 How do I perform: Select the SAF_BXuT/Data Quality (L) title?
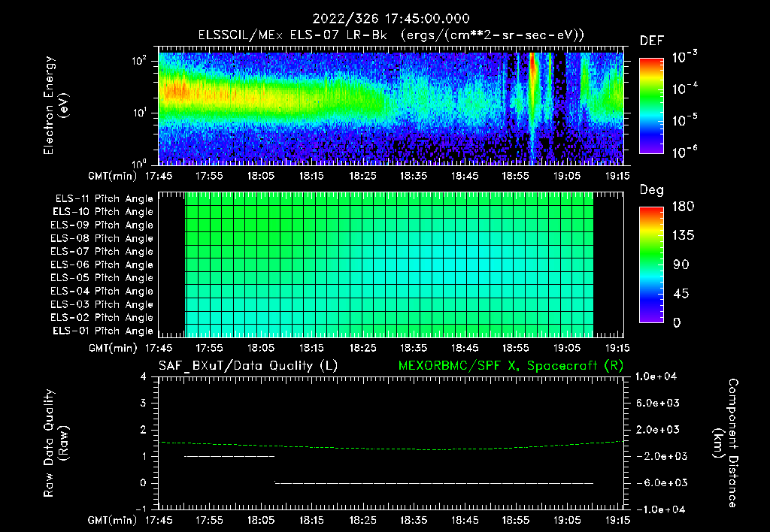pyautogui.click(x=248, y=366)
